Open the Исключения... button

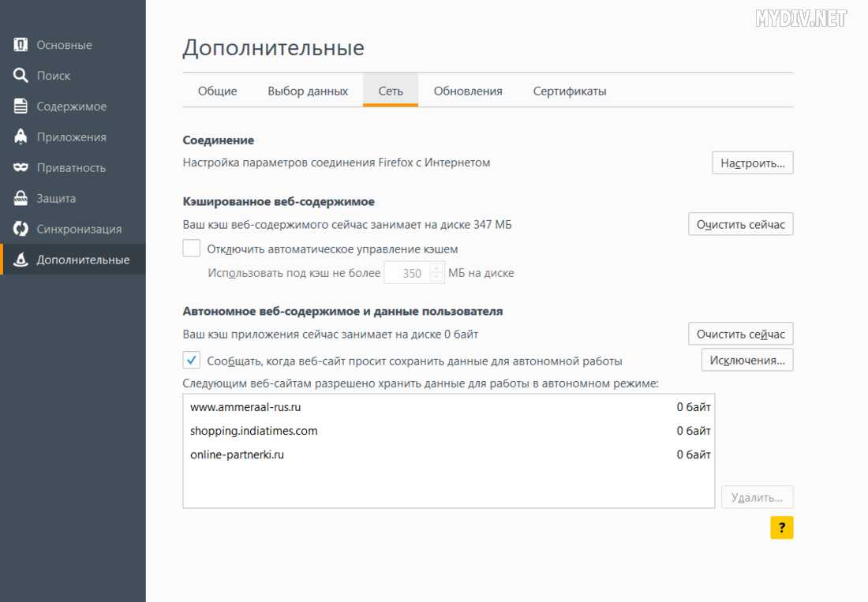746,360
